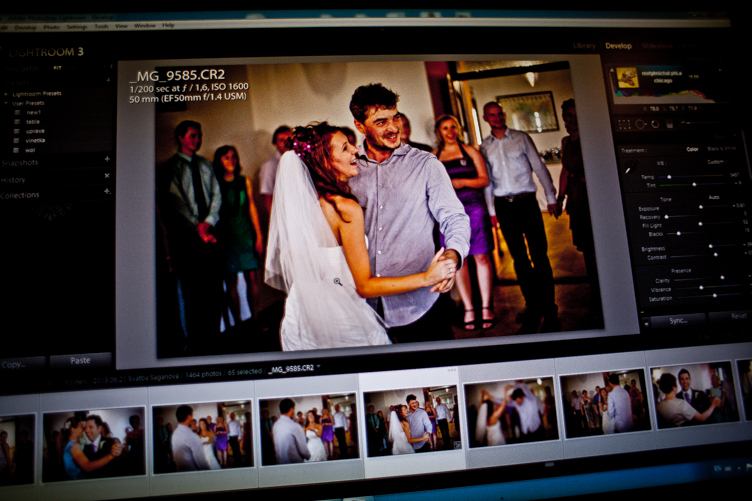Click the Paste button
The height and width of the screenshot is (501, 752).
point(80,359)
